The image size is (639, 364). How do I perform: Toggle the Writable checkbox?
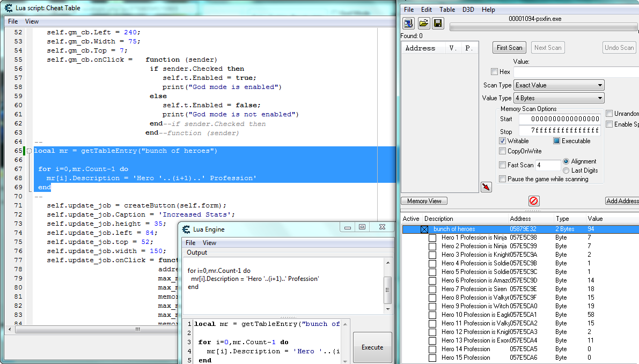tap(503, 141)
